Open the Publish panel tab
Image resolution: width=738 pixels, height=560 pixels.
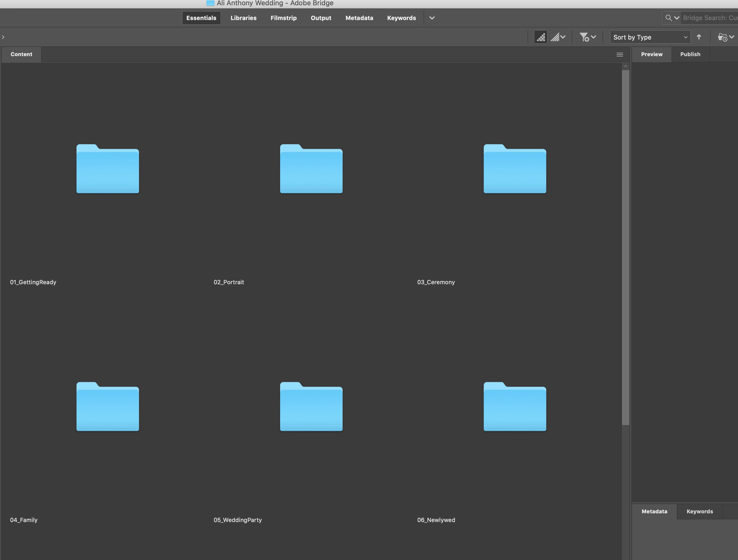[690, 54]
